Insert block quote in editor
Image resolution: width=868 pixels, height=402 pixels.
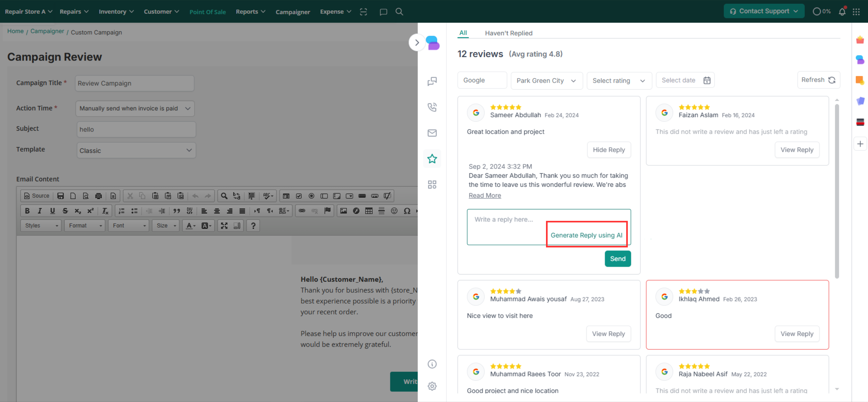[x=177, y=211]
